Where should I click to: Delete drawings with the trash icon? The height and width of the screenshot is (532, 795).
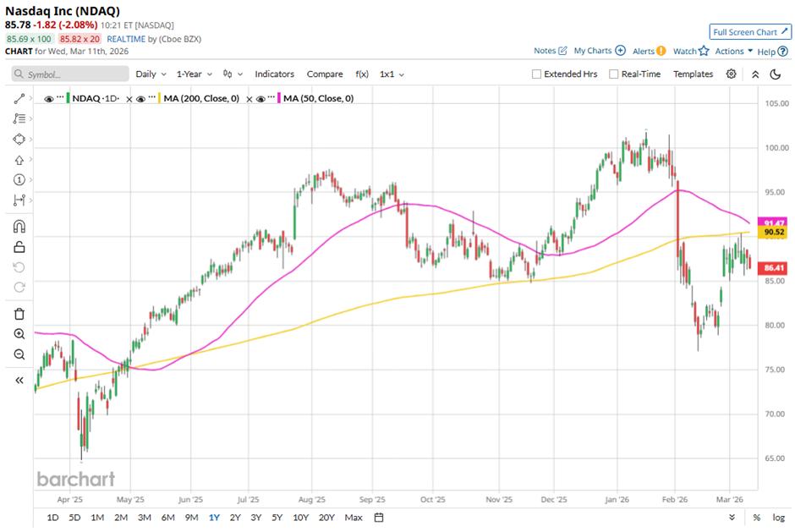click(x=19, y=314)
